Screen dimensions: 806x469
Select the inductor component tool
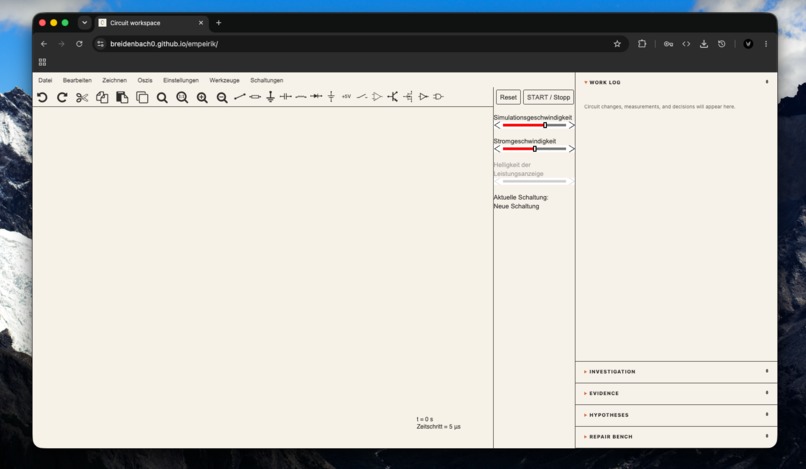(301, 97)
